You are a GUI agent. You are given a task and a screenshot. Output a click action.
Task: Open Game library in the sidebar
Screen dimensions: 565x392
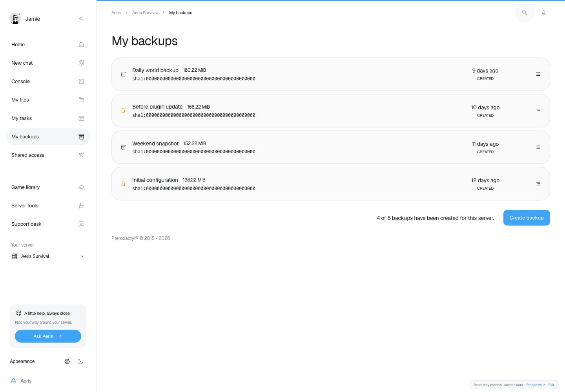(x=48, y=187)
